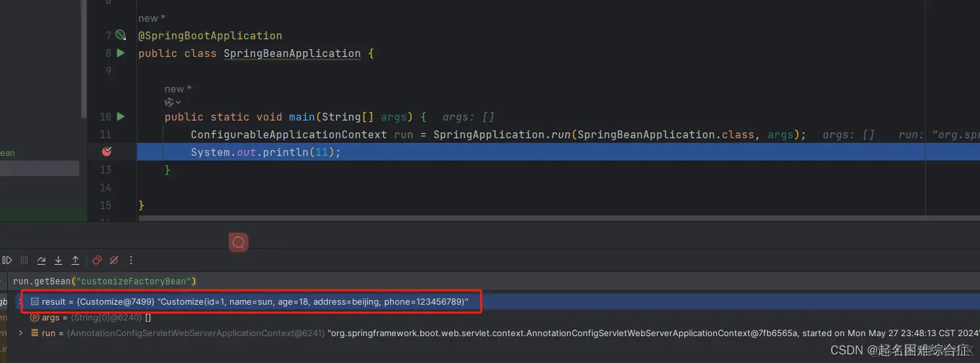
Task: Click the main method name
Action: pyautogui.click(x=302, y=117)
